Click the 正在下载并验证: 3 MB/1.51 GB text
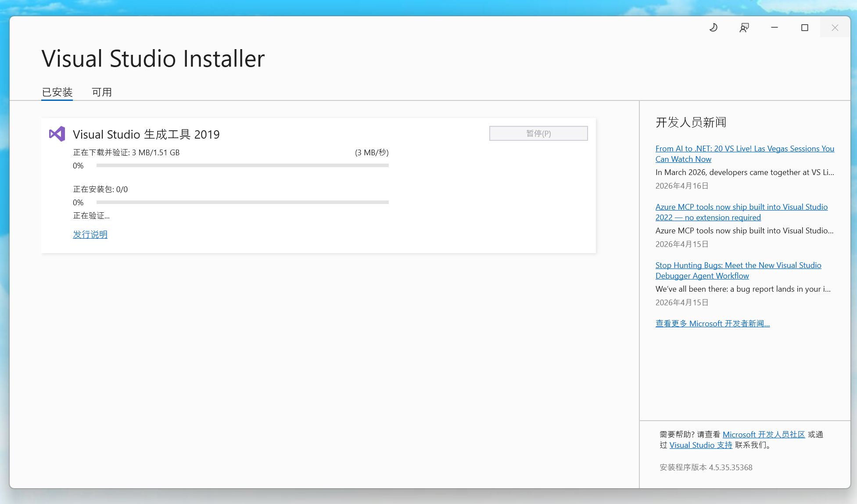The image size is (857, 504). click(x=126, y=152)
